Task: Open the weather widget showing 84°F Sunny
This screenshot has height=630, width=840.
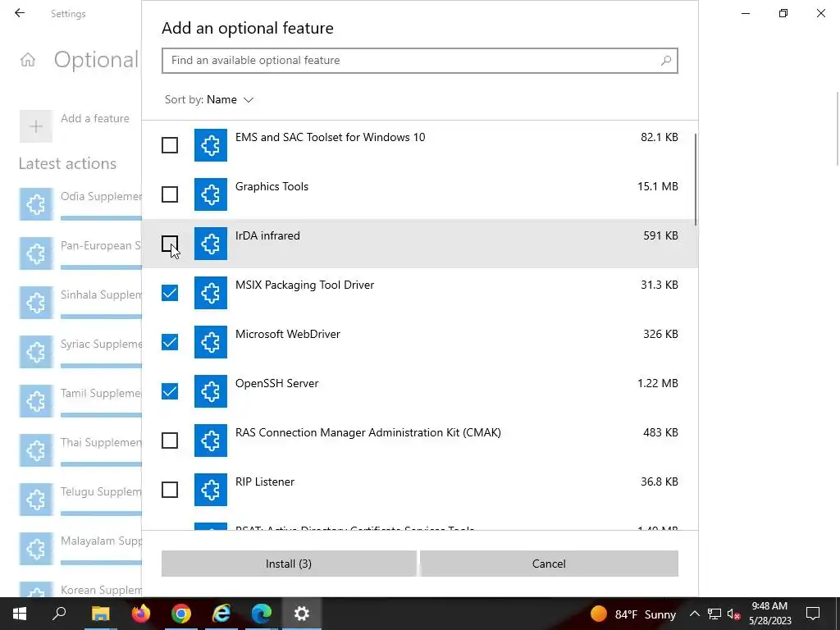Action: (632, 614)
